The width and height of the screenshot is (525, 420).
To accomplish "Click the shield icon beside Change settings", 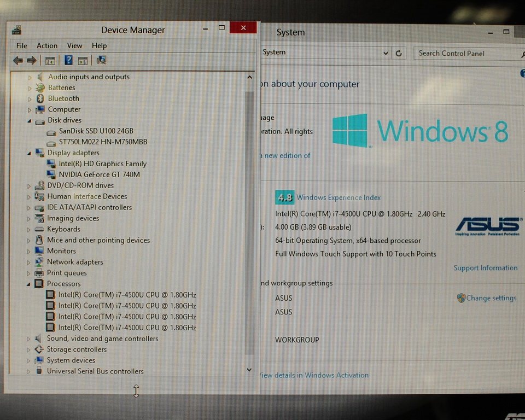I will click(461, 297).
